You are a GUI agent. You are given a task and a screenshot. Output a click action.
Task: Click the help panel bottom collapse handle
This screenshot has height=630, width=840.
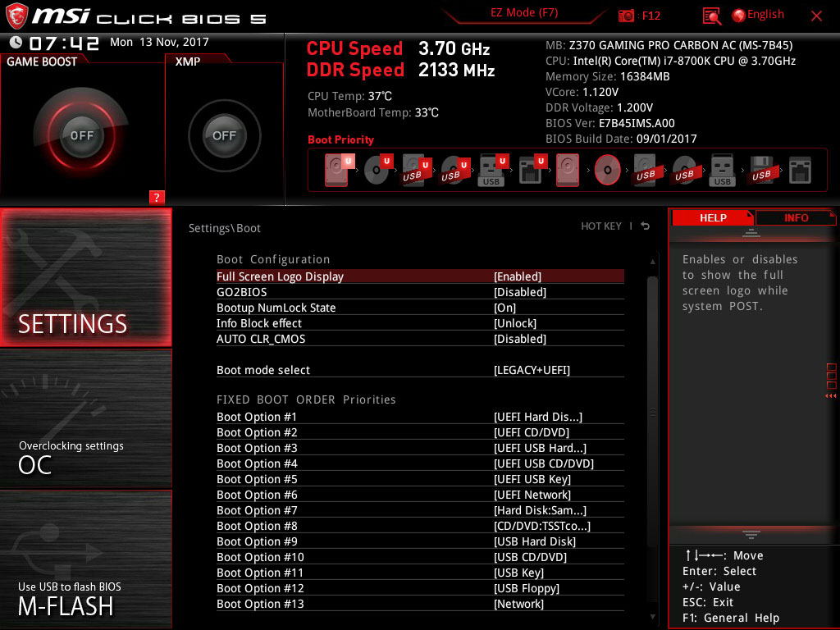pyautogui.click(x=751, y=534)
